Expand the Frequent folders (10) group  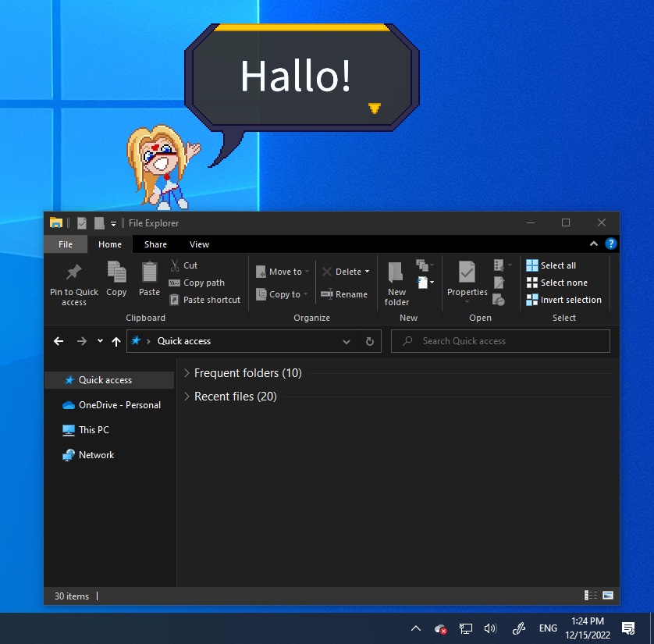pos(187,373)
